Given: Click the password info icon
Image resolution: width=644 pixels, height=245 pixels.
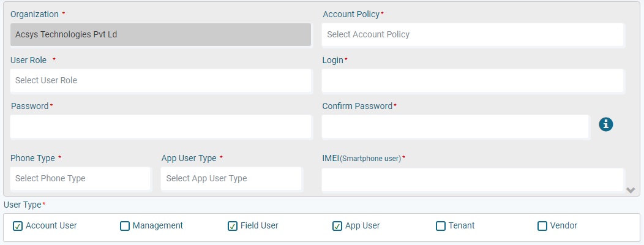Looking at the screenshot, I should point(606,124).
